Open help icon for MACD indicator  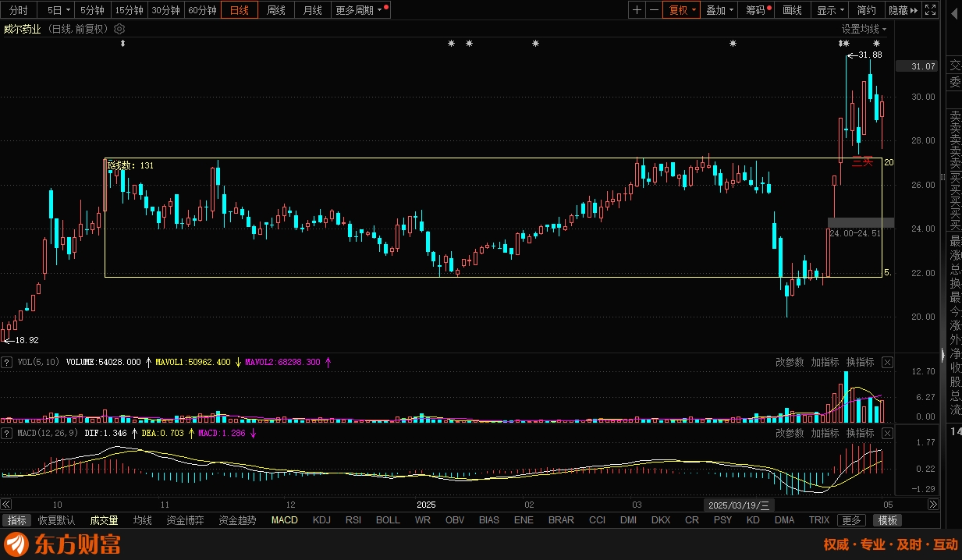pyautogui.click(x=7, y=432)
